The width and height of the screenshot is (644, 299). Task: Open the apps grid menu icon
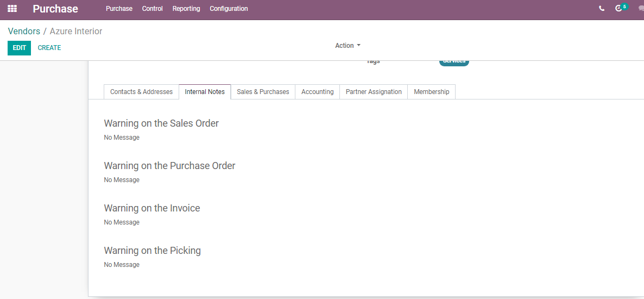(12, 8)
